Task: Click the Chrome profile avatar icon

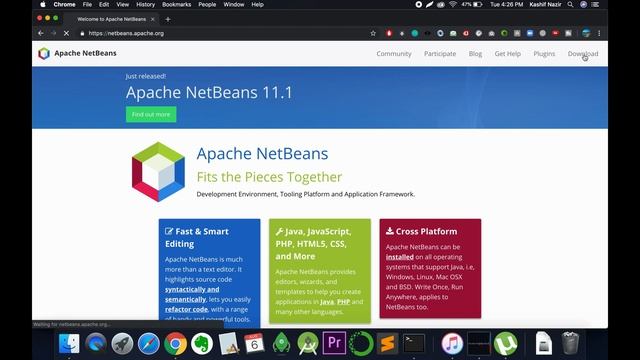Action: [586, 33]
